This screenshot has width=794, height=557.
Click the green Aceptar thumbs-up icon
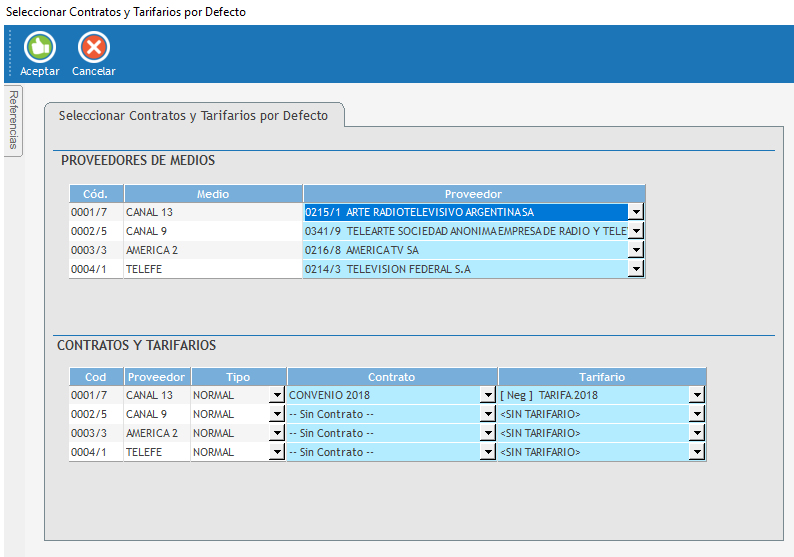(39, 47)
